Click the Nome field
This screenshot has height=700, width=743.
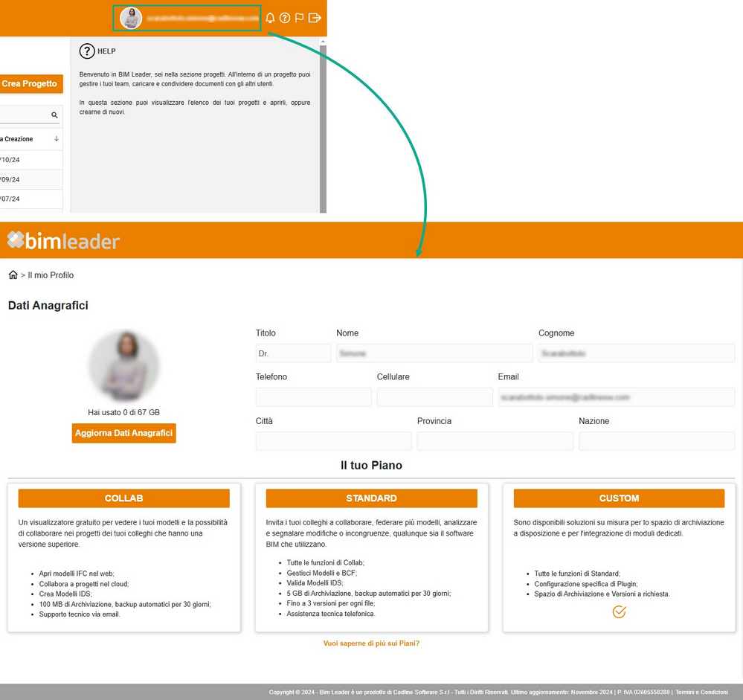434,353
